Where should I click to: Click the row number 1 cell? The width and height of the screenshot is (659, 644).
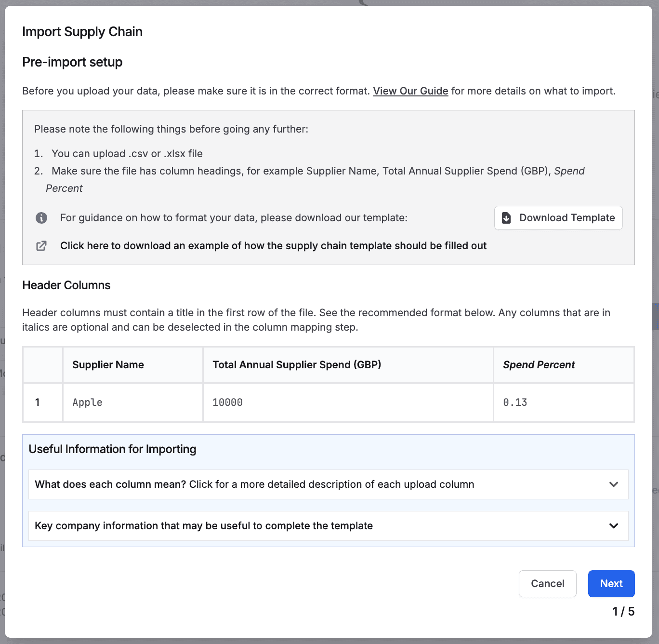point(38,402)
